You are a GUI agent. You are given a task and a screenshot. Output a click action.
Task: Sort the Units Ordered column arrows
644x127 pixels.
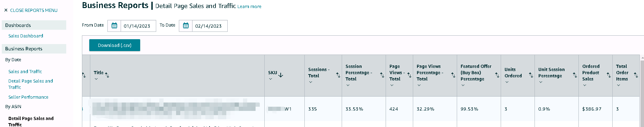[531, 75]
